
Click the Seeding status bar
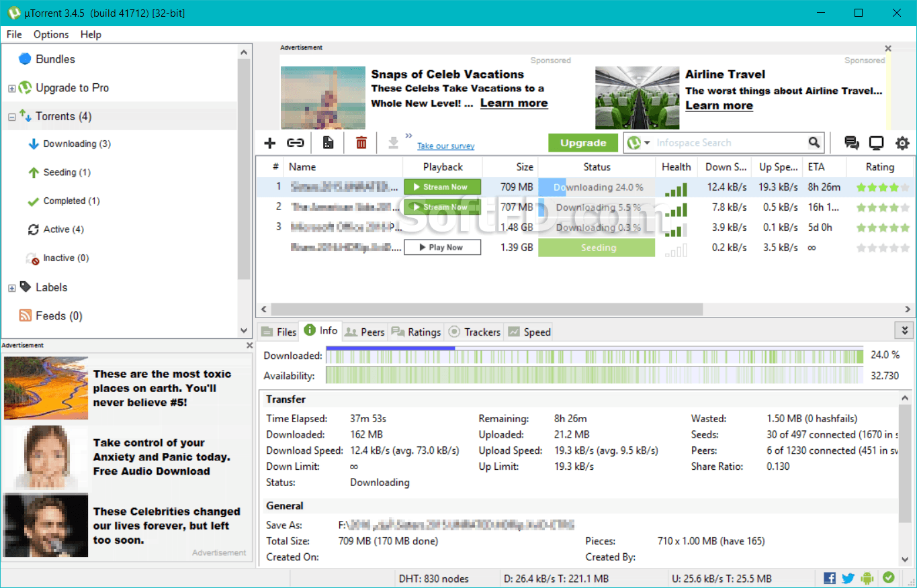597,248
